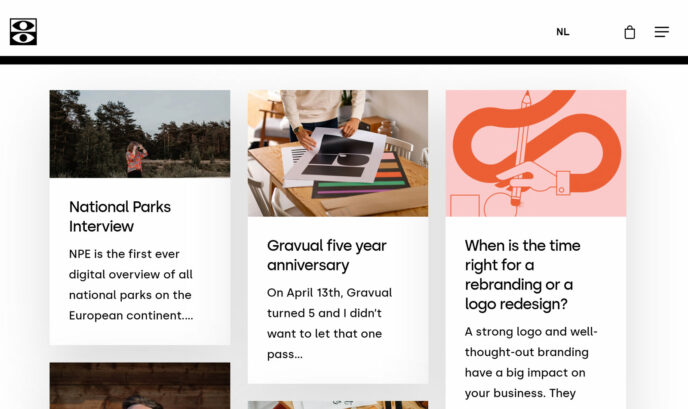Click the Gravual eye logo
688x409 pixels.
23,32
